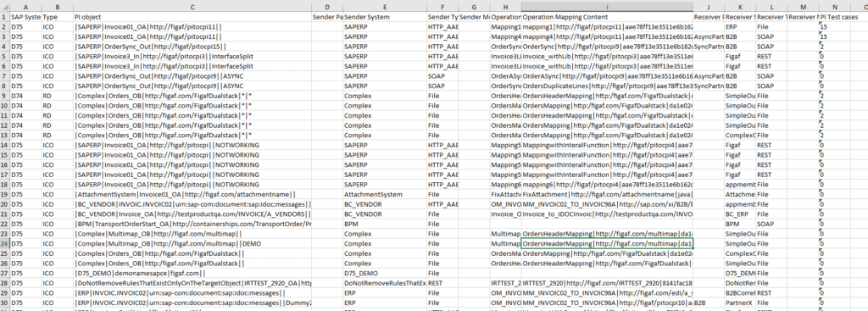Click the 'SAP Syste' header cell

tap(25, 17)
